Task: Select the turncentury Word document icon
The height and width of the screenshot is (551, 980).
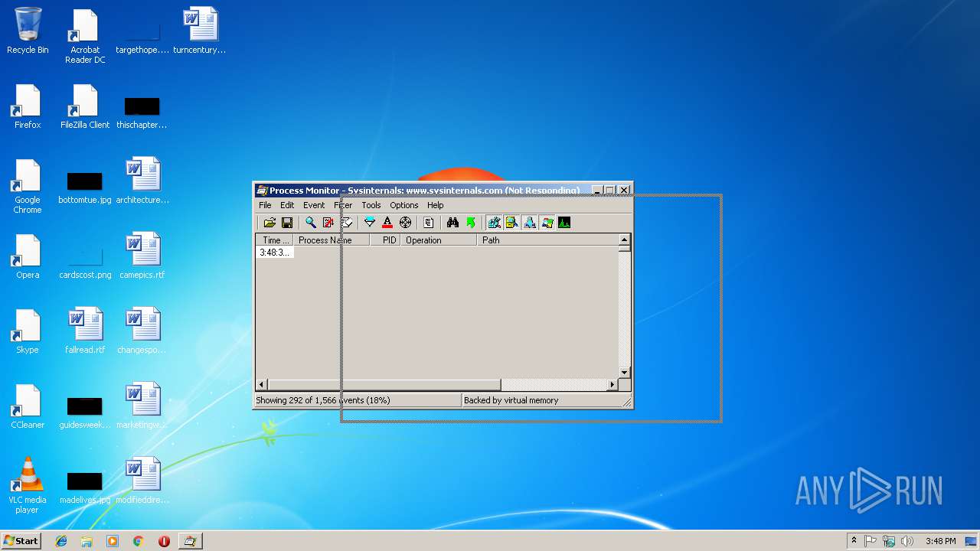Action: coord(200,31)
